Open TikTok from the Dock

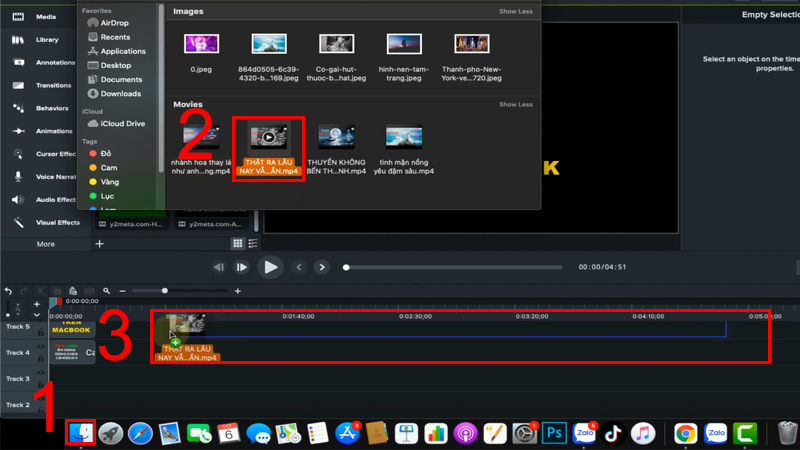tap(613, 434)
